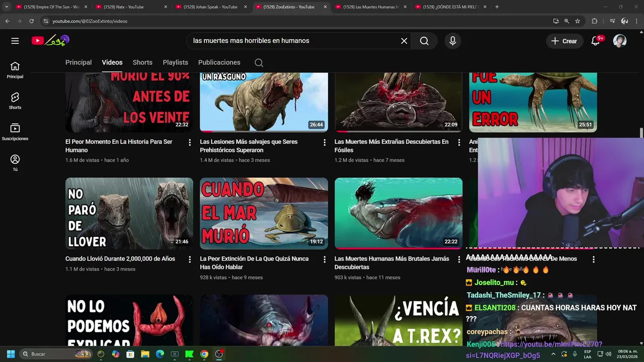Open title Las Muertes Humanas Más Brutales Jamás

392,263
